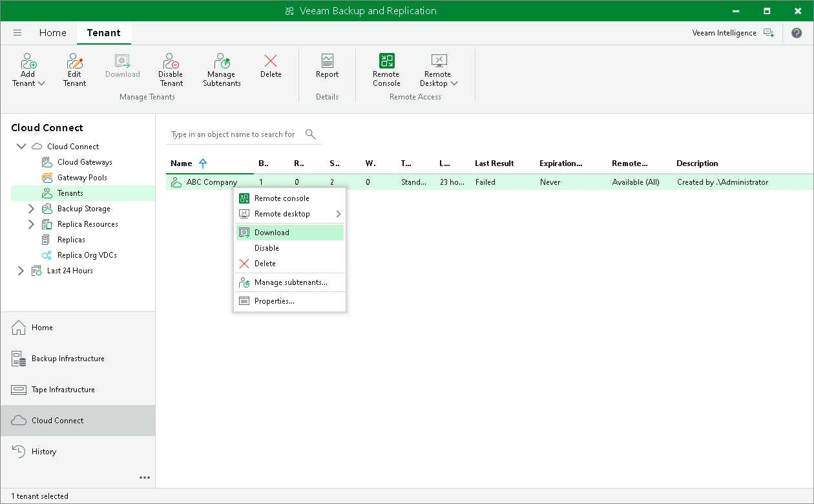Screen dimensions: 814x504
Task: Sort by the Last Result column header
Action: point(494,163)
